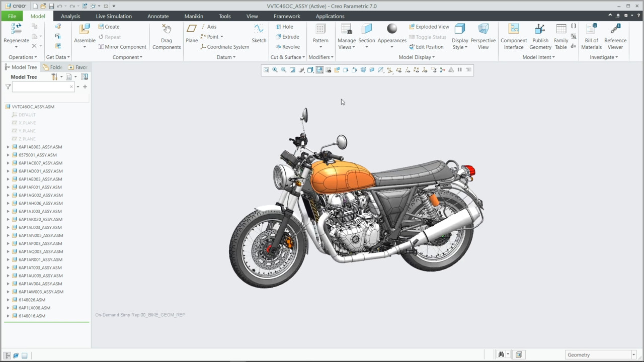Click the Zoom In icon in graphics toolbar
The width and height of the screenshot is (644, 362).
click(275, 70)
